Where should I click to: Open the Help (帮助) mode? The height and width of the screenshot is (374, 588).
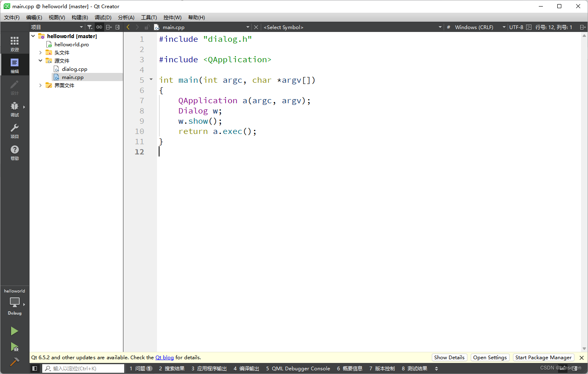coord(14,152)
